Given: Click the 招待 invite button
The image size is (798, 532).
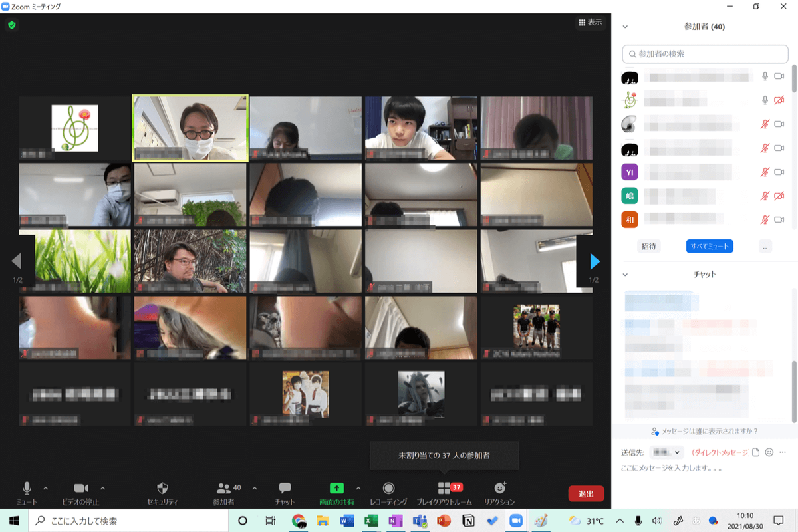Looking at the screenshot, I should 649,246.
